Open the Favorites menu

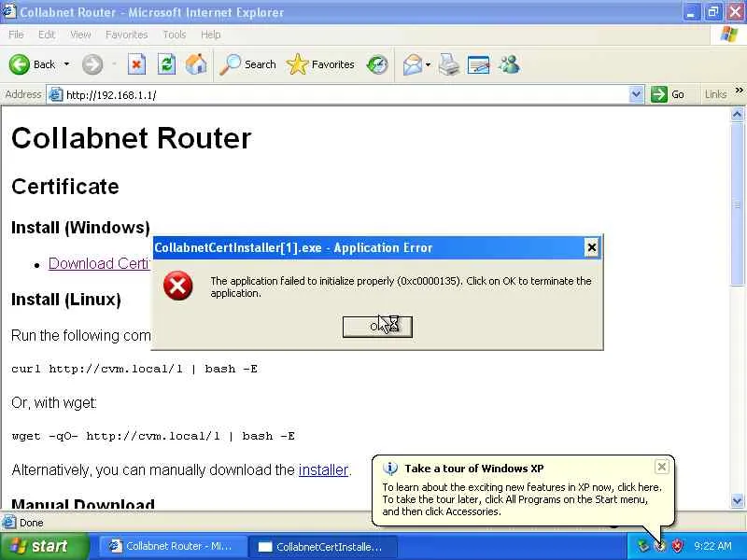(x=126, y=35)
